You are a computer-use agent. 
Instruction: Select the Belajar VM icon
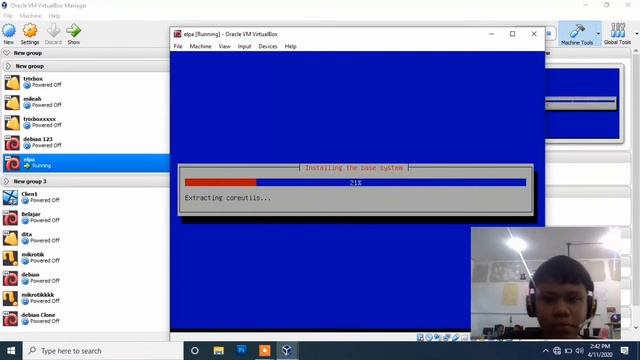(x=10, y=218)
